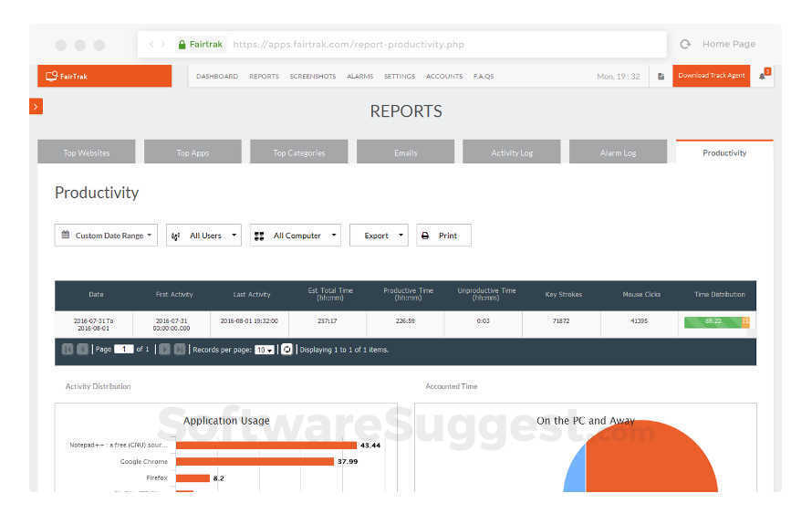
Task: Go to Screenshots menu item
Action: coord(313,76)
